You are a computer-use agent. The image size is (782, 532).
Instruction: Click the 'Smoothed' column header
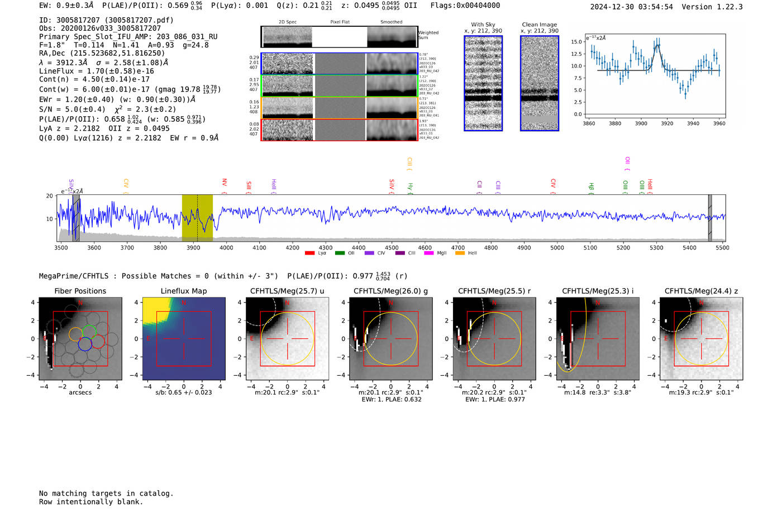(x=392, y=22)
